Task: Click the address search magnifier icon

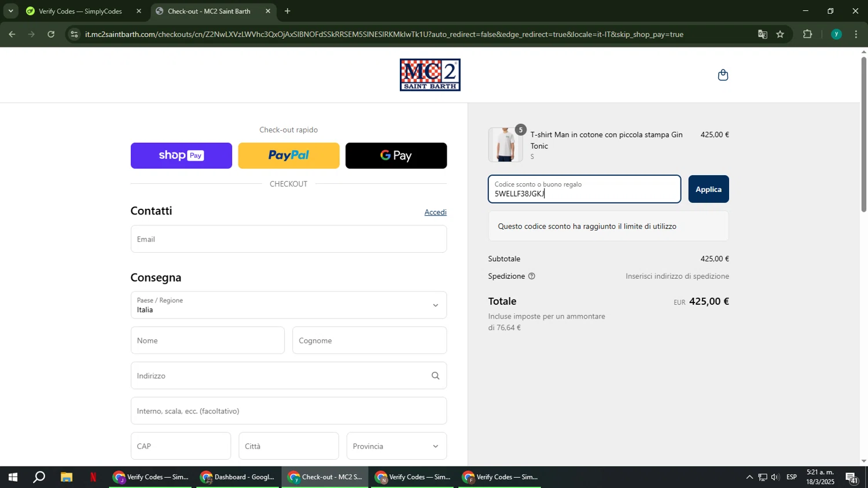Action: click(x=435, y=376)
